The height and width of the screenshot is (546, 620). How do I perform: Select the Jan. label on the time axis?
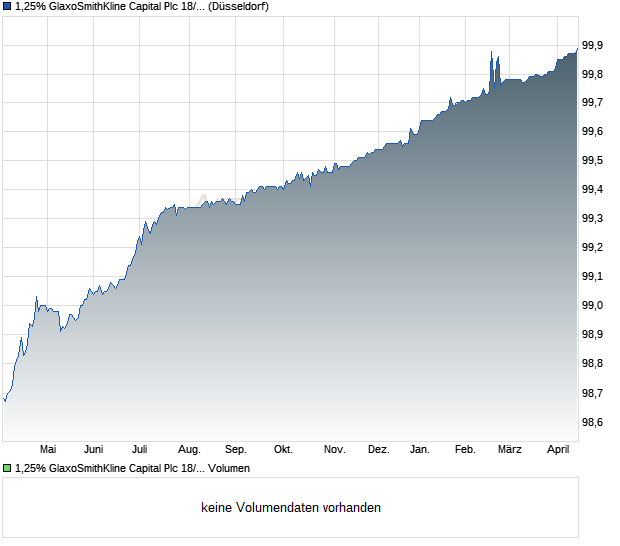(420, 449)
